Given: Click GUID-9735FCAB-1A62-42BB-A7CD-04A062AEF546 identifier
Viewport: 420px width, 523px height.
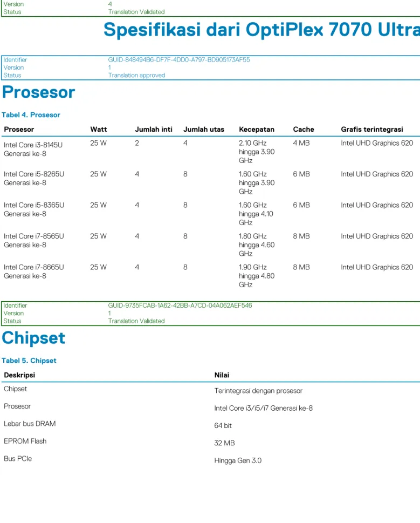Looking at the screenshot, I should (x=180, y=305).
